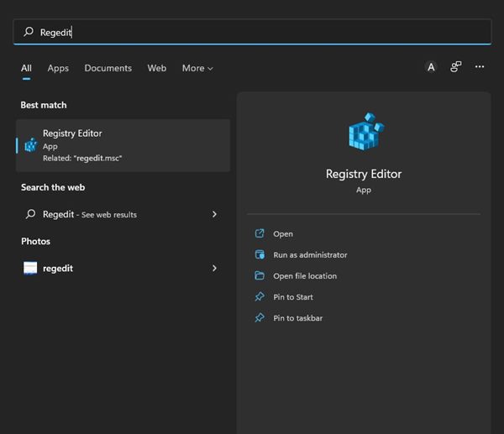
Task: Switch to the Web tab
Action: [x=157, y=68]
